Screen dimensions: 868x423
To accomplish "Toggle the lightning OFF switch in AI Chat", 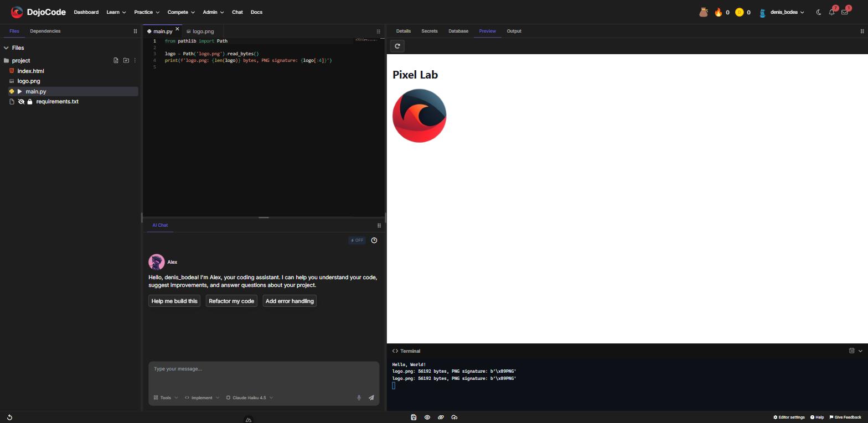I will click(357, 241).
